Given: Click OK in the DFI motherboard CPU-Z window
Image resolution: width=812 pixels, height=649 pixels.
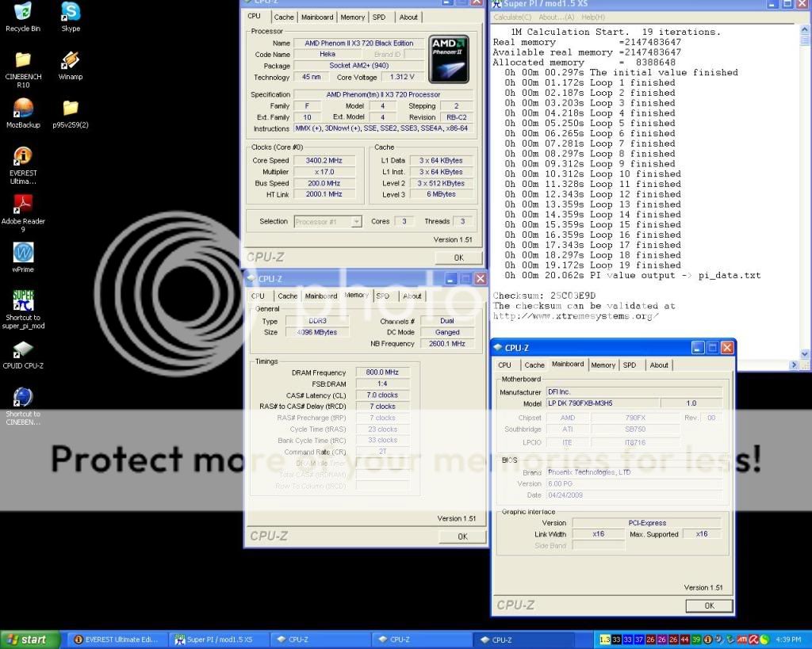Looking at the screenshot, I should (709, 605).
